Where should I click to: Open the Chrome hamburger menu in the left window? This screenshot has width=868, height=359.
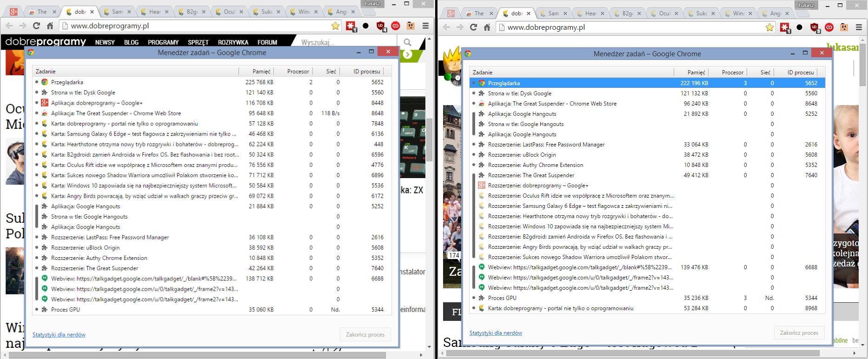point(425,26)
